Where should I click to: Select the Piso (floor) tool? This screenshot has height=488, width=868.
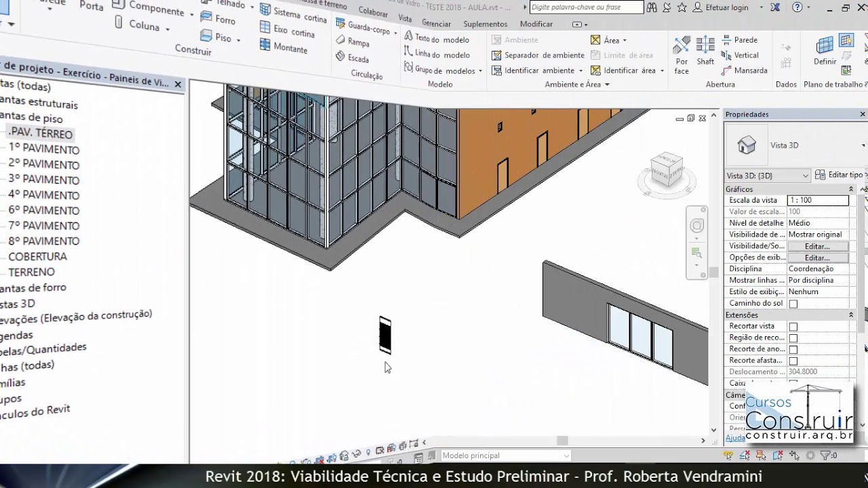(216, 37)
